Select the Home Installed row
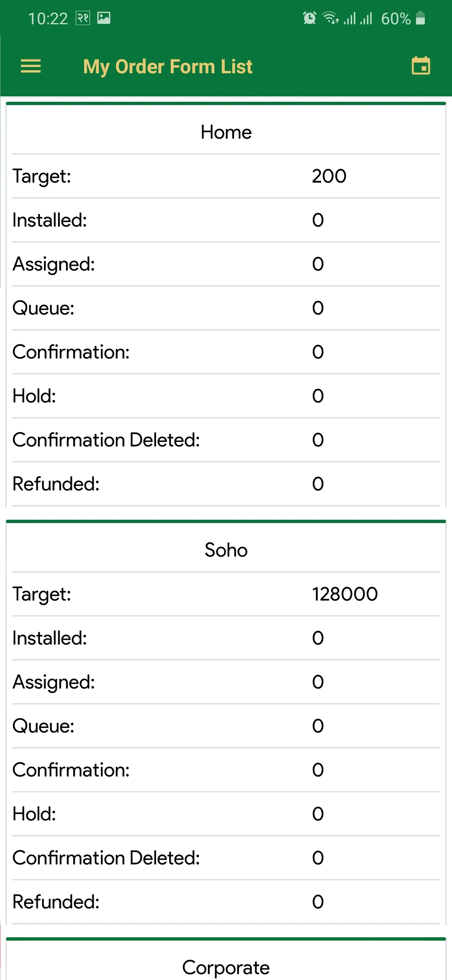 pos(226,220)
